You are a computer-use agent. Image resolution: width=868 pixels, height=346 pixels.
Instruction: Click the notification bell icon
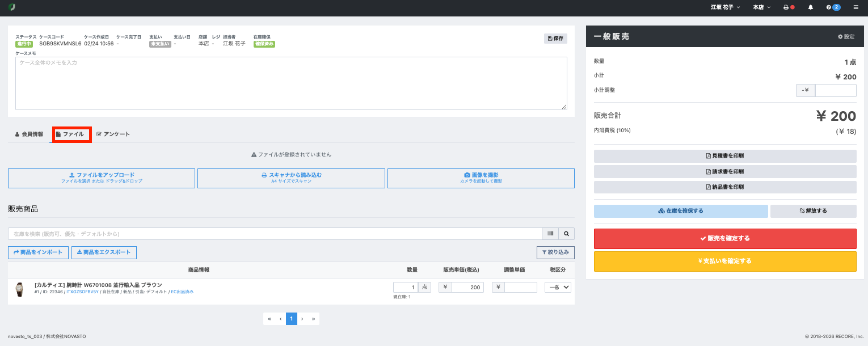810,7
